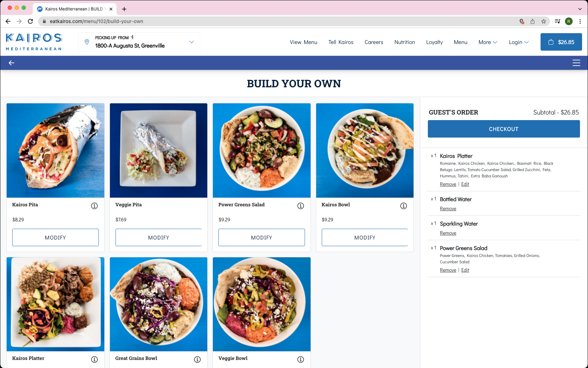Open Tell Kairos page

[x=341, y=42]
